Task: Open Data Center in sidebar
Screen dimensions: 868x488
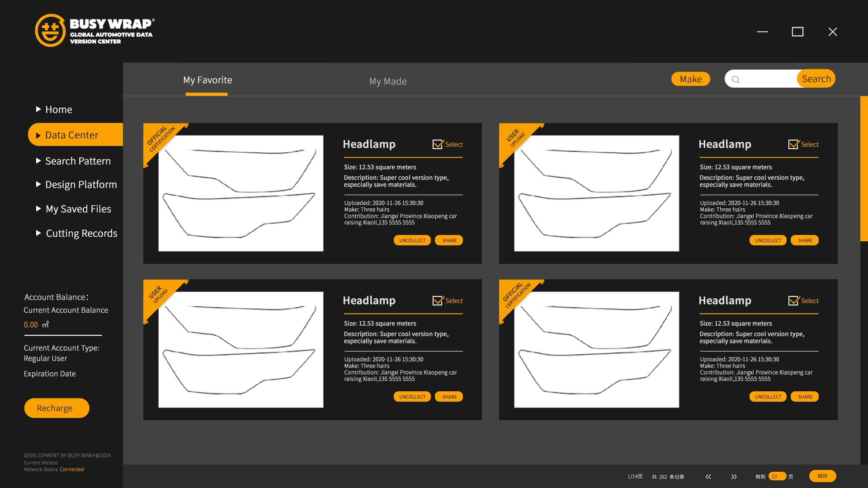Action: 75,135
